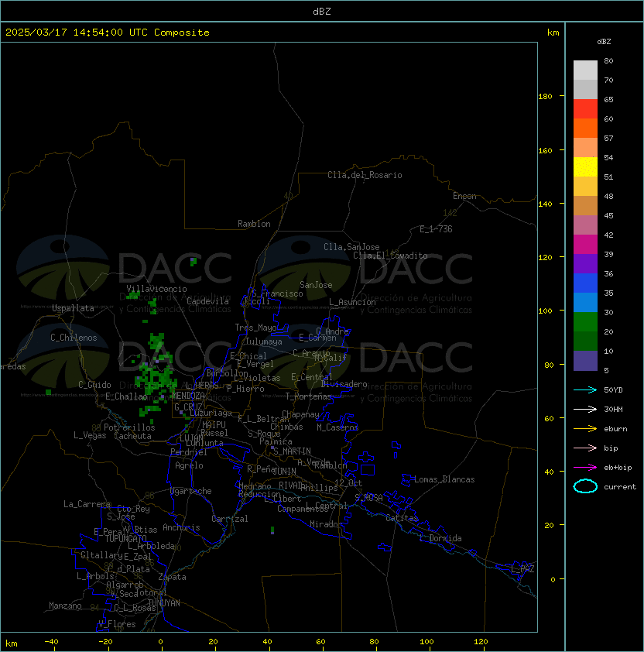This screenshot has height=652, width=644.
Task: Click the 'Potrerillos' map label
Action: [x=129, y=427]
